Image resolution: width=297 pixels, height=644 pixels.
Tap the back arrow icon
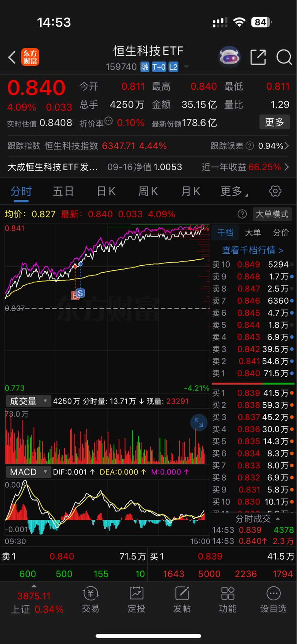[12, 58]
